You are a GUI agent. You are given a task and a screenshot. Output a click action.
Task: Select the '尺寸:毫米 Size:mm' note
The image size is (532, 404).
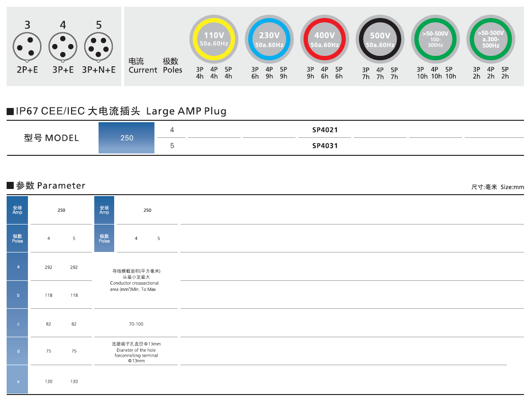click(497, 187)
